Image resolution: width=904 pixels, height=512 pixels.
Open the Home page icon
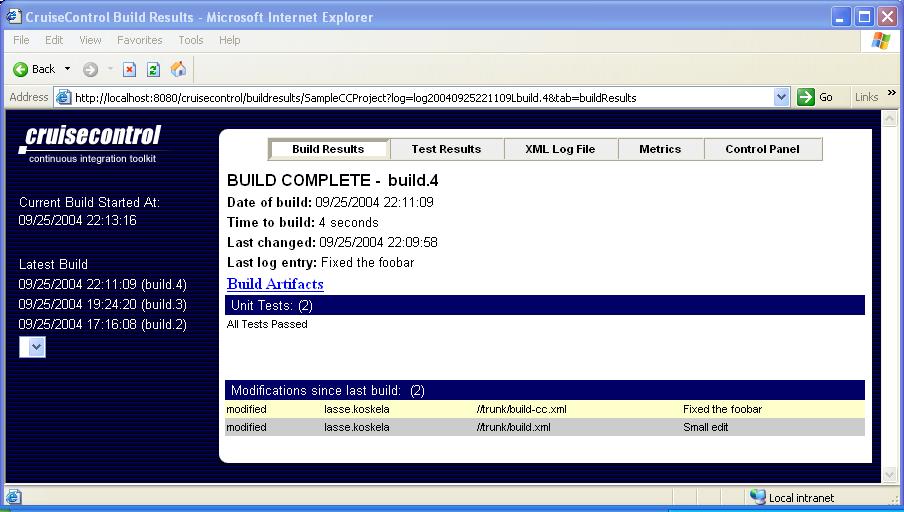[x=178, y=69]
